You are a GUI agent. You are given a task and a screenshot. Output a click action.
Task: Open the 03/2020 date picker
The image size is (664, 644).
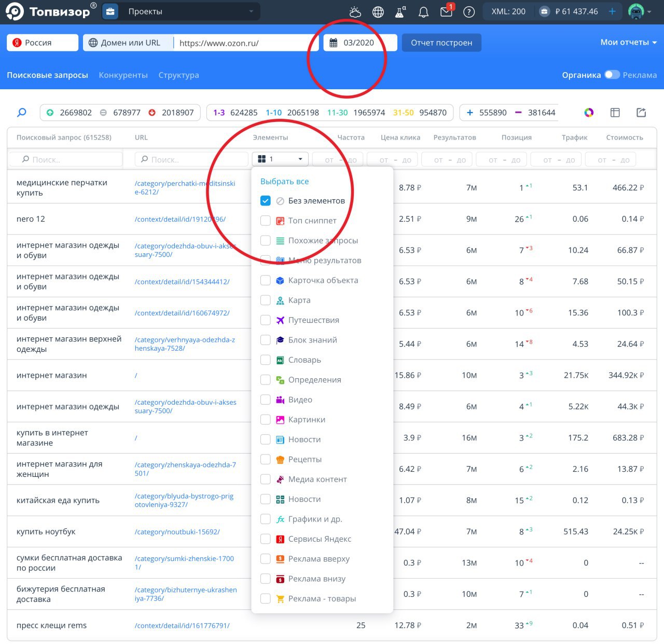(360, 43)
